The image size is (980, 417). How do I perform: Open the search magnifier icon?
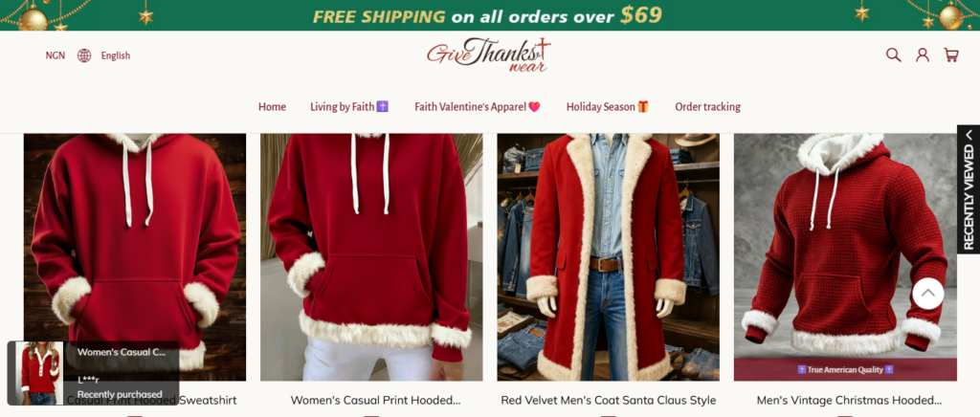pyautogui.click(x=893, y=55)
